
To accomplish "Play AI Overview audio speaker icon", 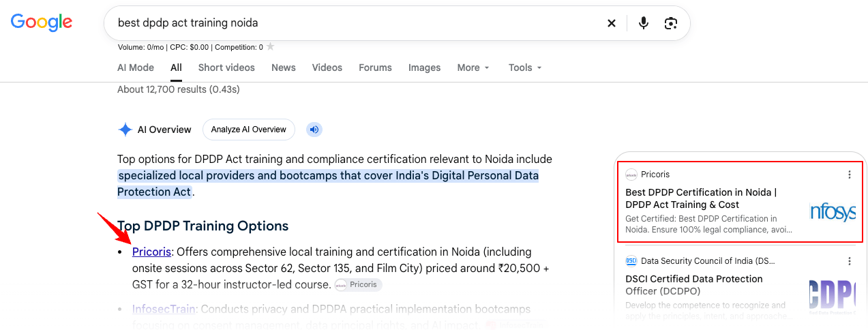I will coord(314,130).
